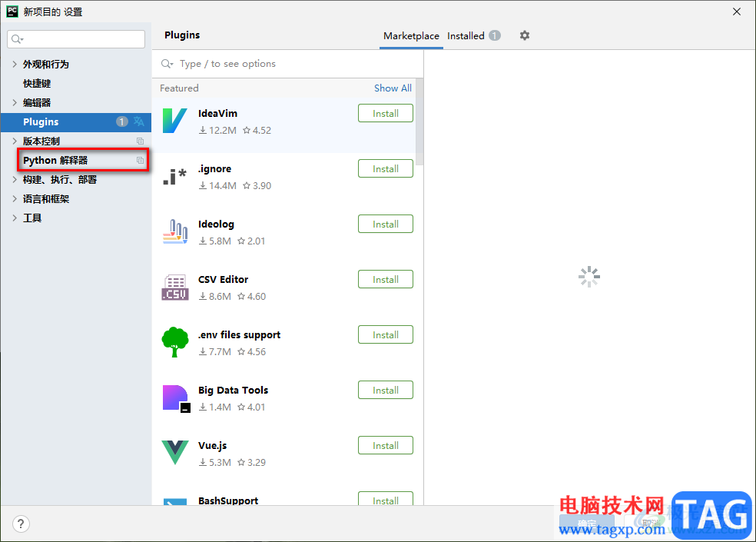The height and width of the screenshot is (542, 756).
Task: Select the Ideolog plugin name
Action: tap(216, 224)
